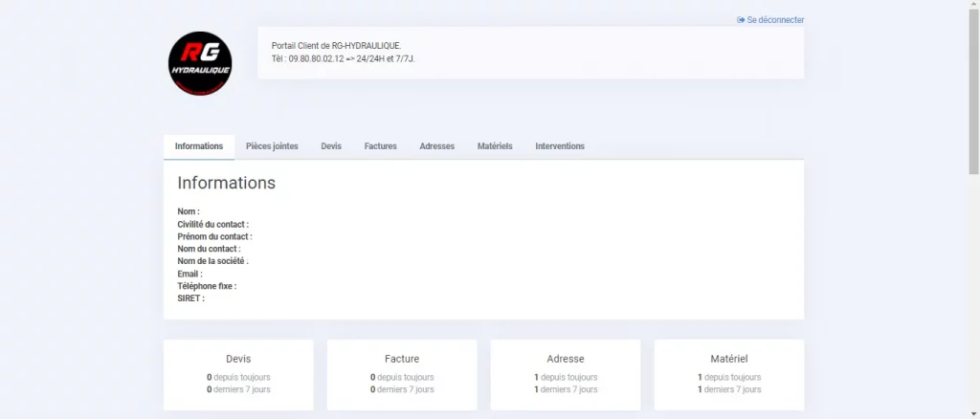
Task: Go to the Factures tab
Action: click(380, 146)
